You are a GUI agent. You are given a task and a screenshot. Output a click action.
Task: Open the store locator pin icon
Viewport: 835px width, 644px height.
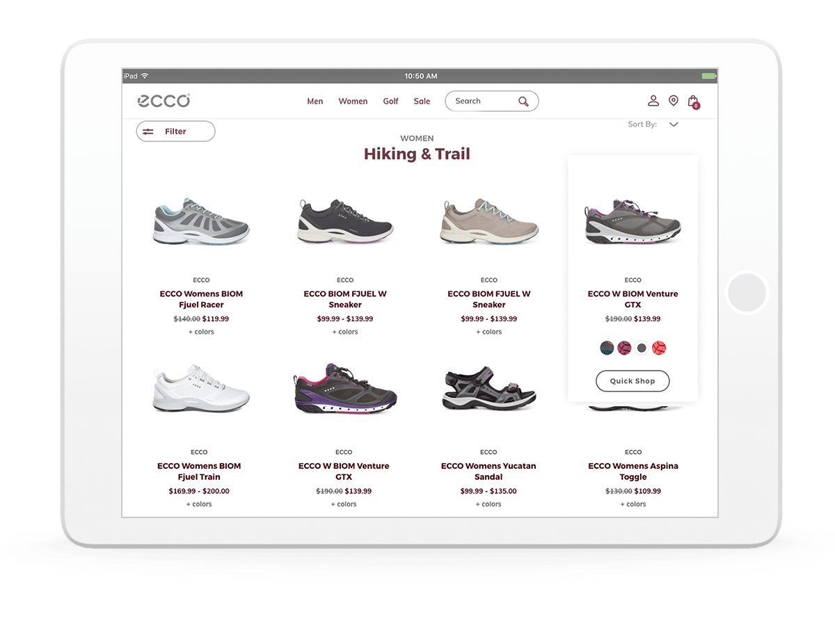(673, 101)
